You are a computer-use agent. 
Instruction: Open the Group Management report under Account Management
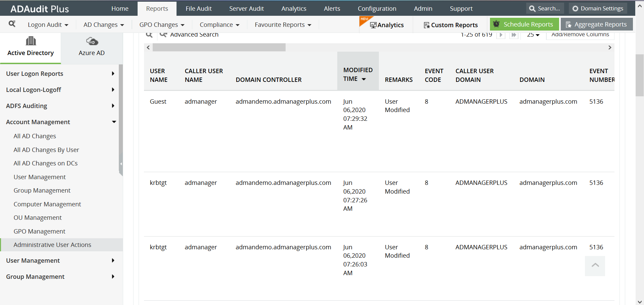click(x=42, y=191)
